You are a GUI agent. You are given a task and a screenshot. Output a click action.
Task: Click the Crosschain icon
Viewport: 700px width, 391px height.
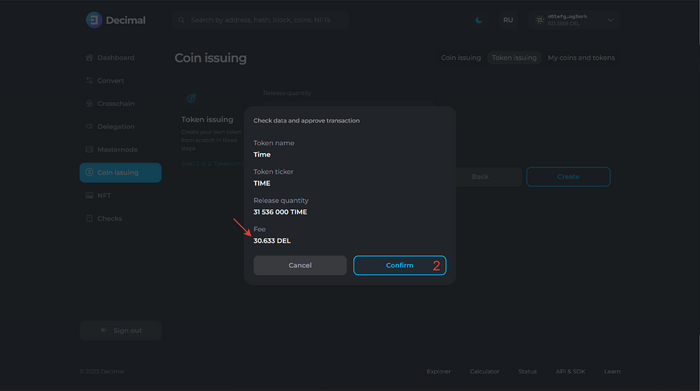point(89,104)
